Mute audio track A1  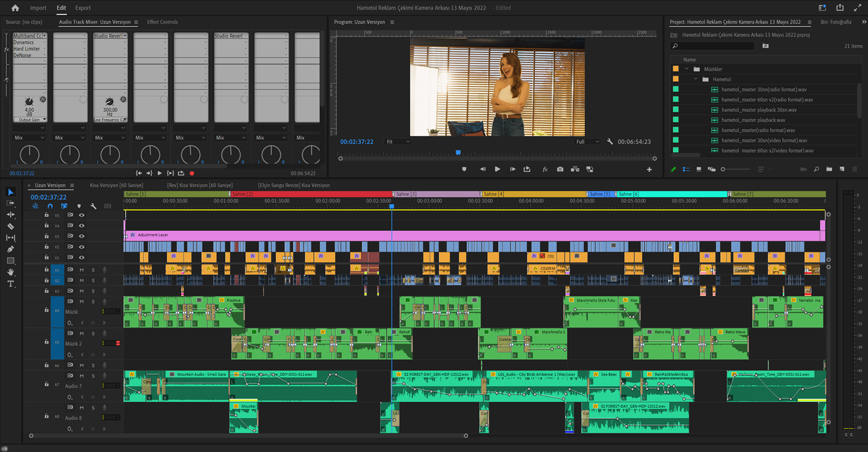[82, 270]
